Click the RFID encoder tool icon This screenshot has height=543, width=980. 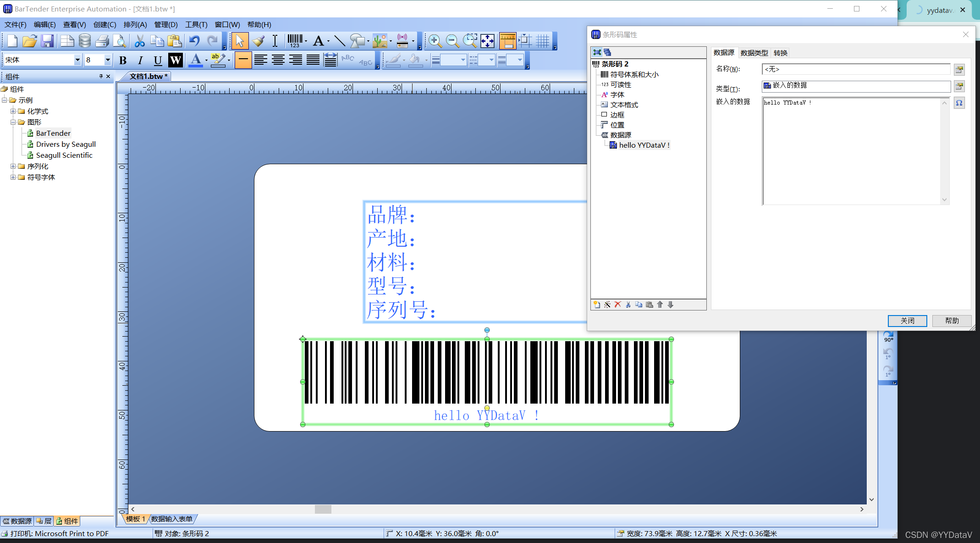click(402, 41)
